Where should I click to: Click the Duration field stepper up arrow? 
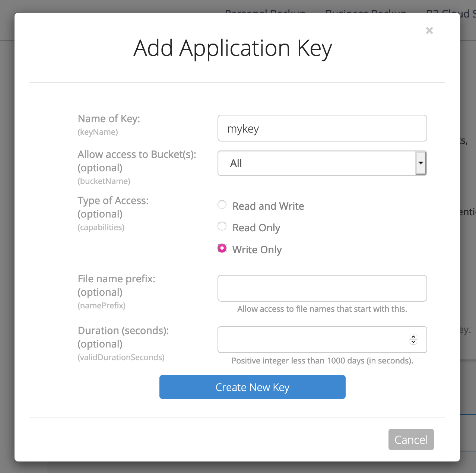(413, 336)
